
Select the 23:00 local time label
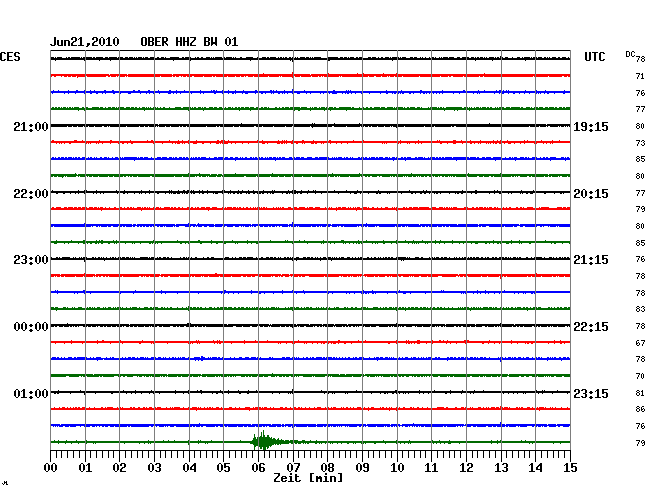31,260
